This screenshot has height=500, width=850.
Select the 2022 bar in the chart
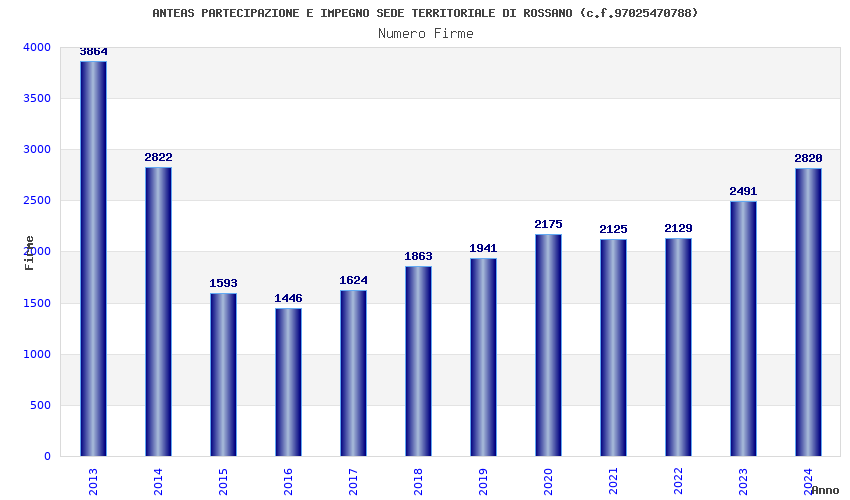click(679, 347)
